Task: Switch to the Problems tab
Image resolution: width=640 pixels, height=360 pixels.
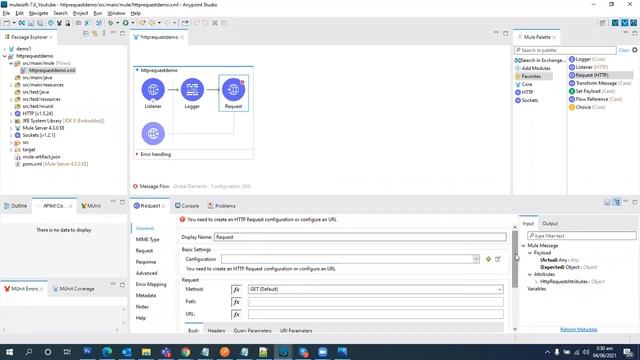Action: coord(222,206)
